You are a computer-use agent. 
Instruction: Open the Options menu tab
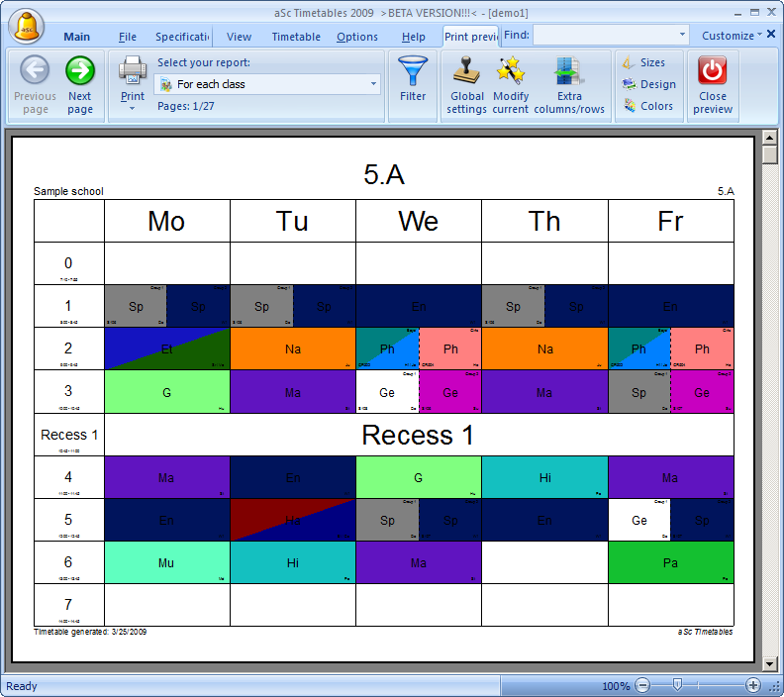pos(356,37)
